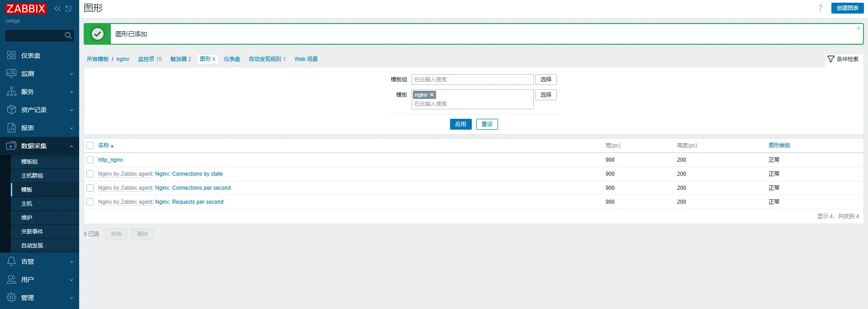Open Nginx: Connections per second graph
Viewport: 868px width, 309px height.
(193, 188)
